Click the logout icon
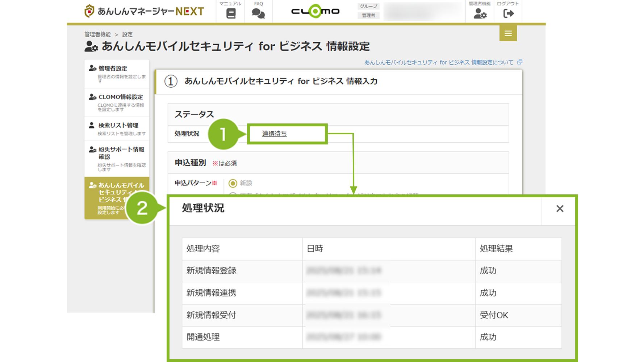Image resolution: width=644 pixels, height=362 pixels. 508,13
